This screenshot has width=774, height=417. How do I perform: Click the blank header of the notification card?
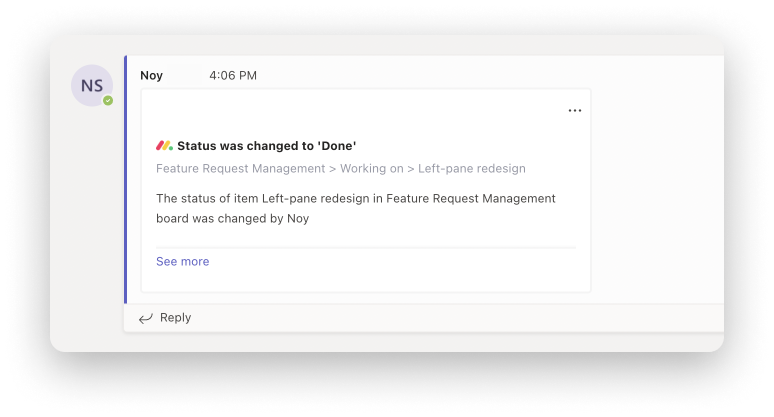pos(353,111)
